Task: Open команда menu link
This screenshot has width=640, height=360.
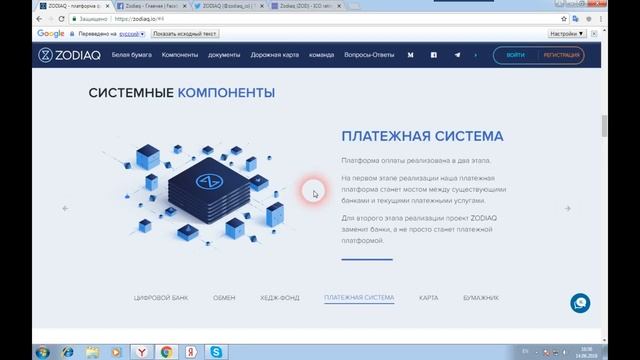Action: pyautogui.click(x=321, y=55)
